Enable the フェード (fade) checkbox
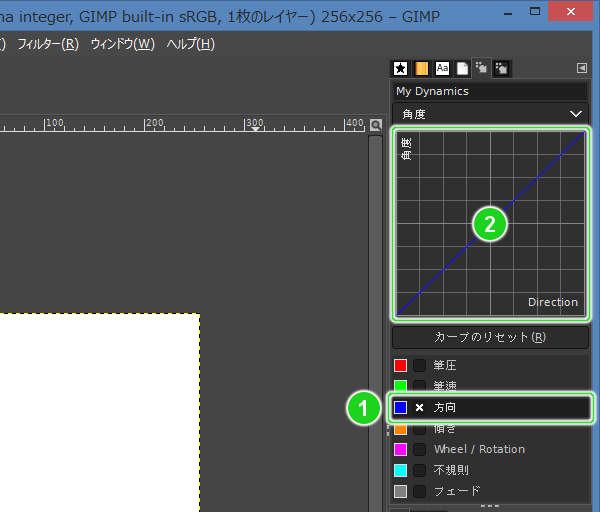Viewport: 600px width, 512px height. click(x=420, y=491)
